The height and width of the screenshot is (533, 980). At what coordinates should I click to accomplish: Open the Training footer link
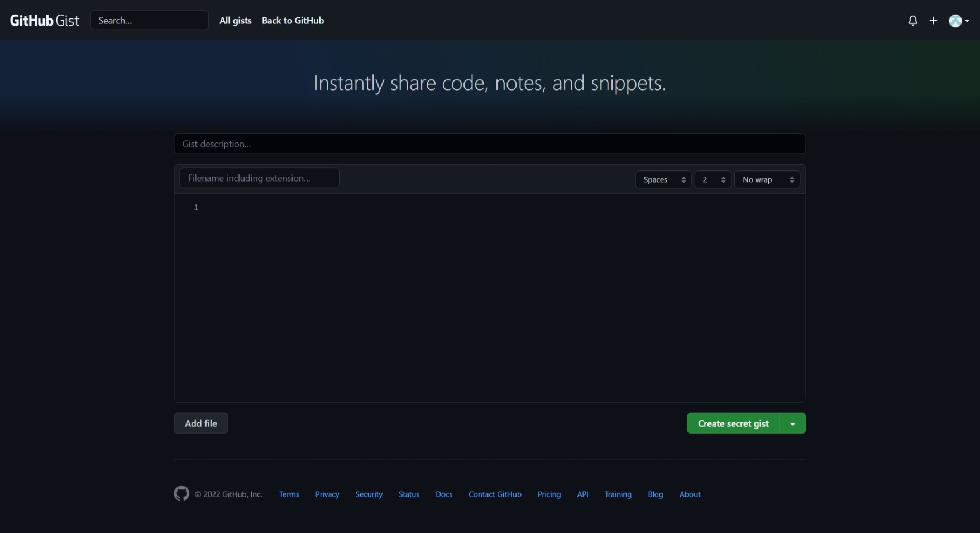(618, 494)
